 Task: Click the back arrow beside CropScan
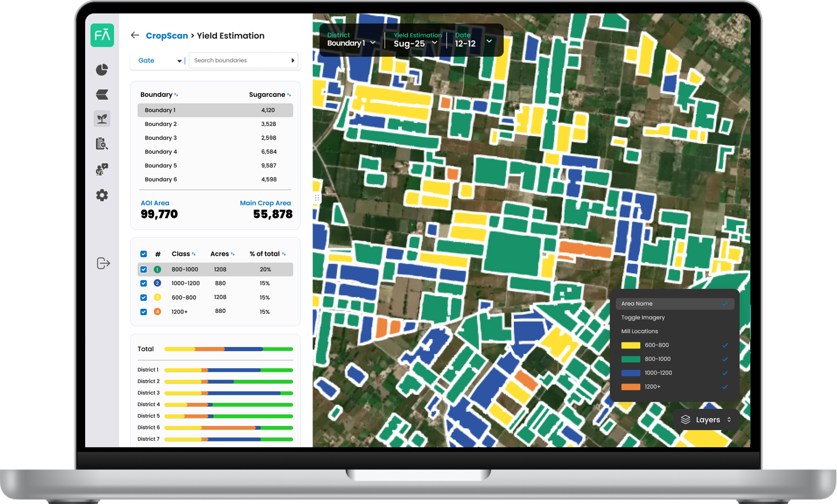(x=135, y=35)
